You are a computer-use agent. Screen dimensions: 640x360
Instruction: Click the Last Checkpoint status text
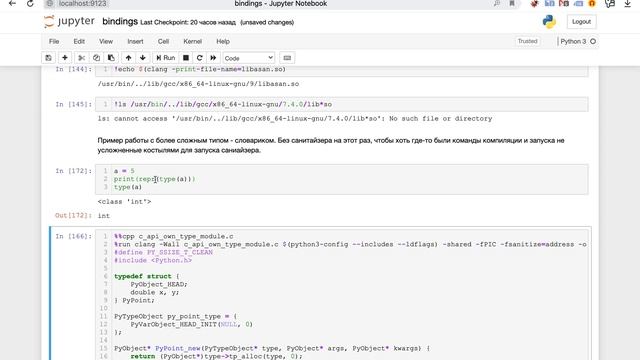point(188,22)
